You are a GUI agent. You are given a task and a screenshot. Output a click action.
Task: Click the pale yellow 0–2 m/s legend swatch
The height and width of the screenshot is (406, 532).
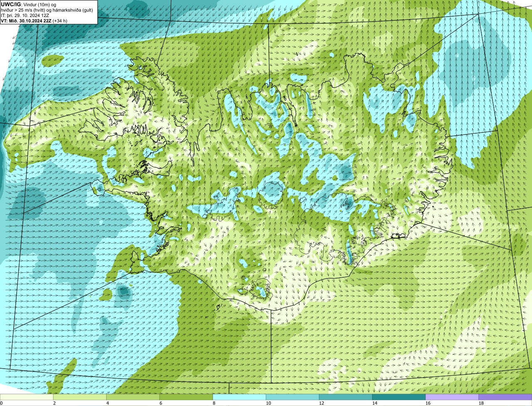(27, 397)
